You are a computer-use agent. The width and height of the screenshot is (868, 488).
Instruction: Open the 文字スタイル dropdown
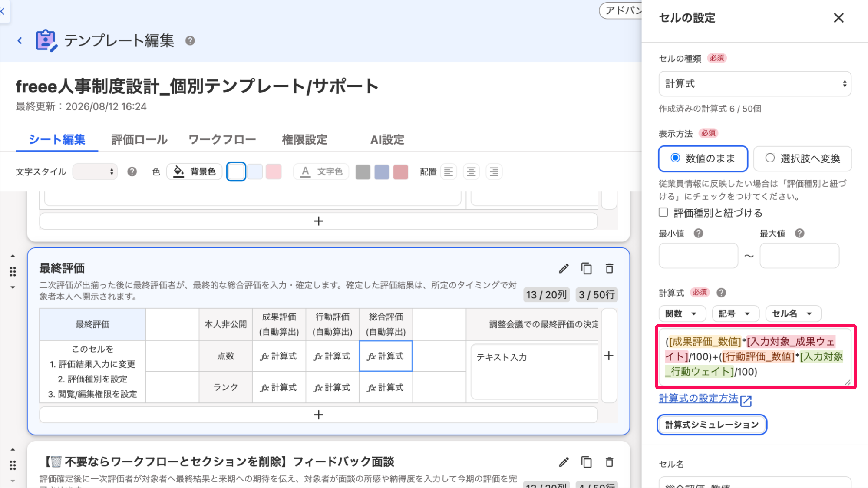[95, 172]
